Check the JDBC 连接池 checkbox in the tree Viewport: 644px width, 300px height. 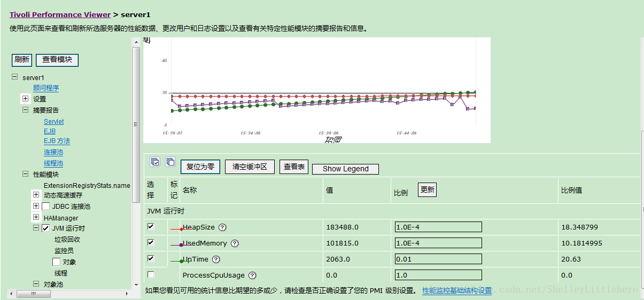click(46, 206)
